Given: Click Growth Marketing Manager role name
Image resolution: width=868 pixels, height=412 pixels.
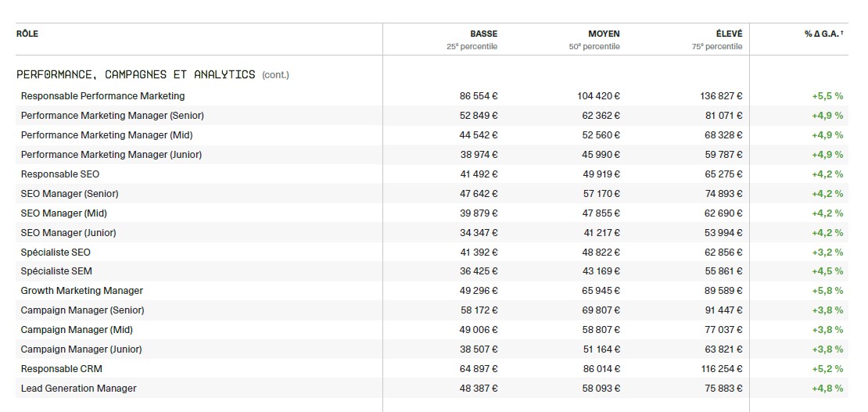Looking at the screenshot, I should (82, 291).
